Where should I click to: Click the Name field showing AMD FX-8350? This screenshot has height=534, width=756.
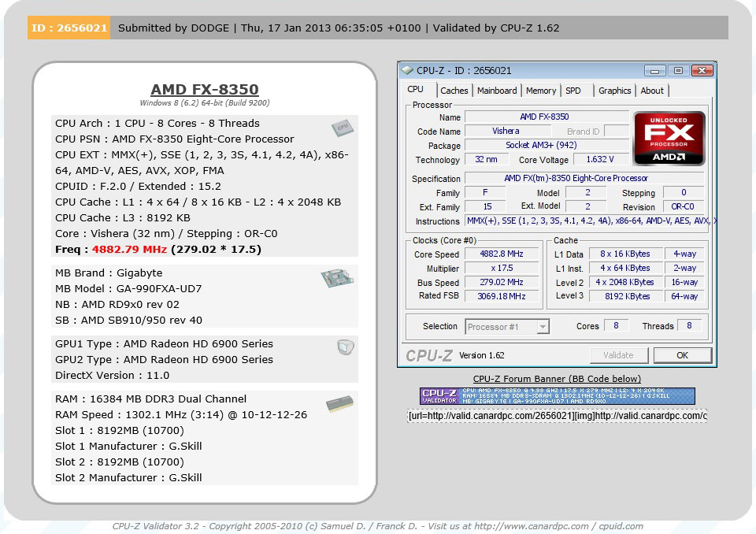pos(547,117)
